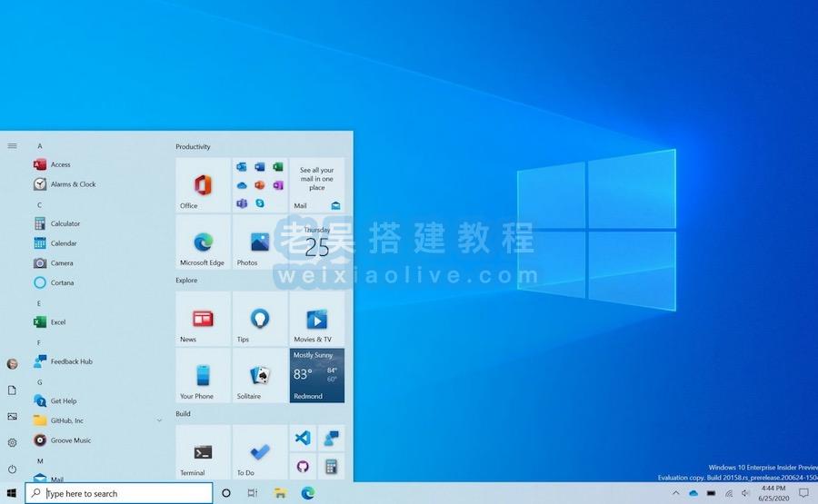Open the clock showing 4:44 PM

[x=773, y=493]
